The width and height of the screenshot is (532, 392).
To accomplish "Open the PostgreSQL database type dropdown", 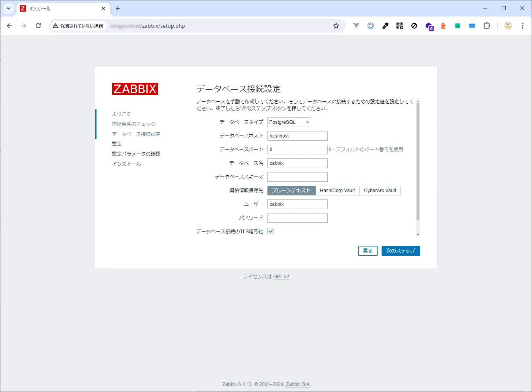I will [289, 122].
